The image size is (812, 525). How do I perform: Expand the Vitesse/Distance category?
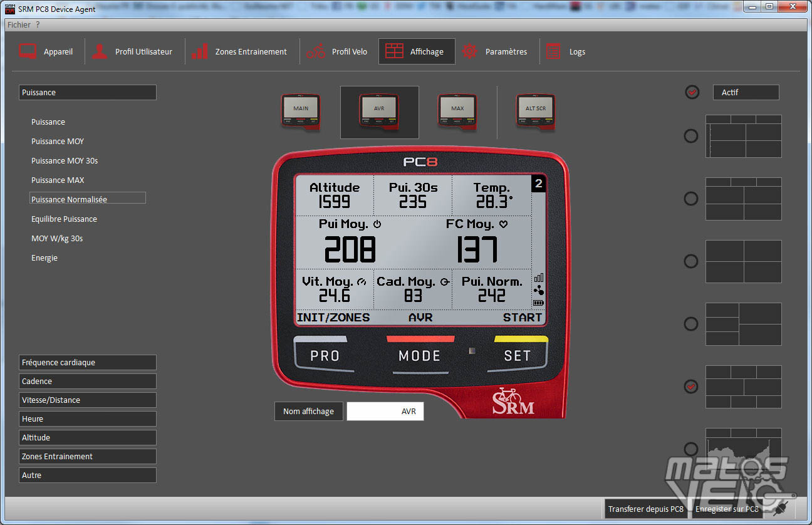(88, 400)
